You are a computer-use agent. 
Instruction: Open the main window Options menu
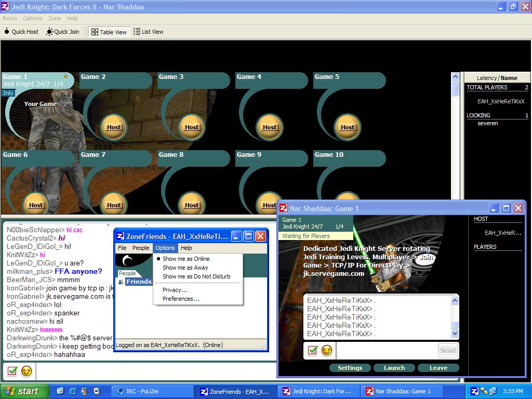coord(33,18)
